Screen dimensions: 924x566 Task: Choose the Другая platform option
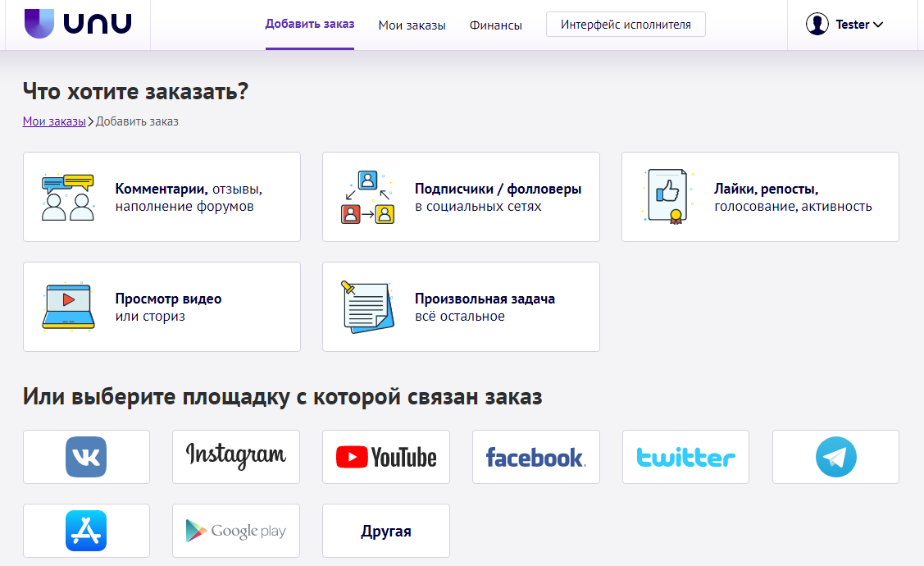click(x=386, y=531)
